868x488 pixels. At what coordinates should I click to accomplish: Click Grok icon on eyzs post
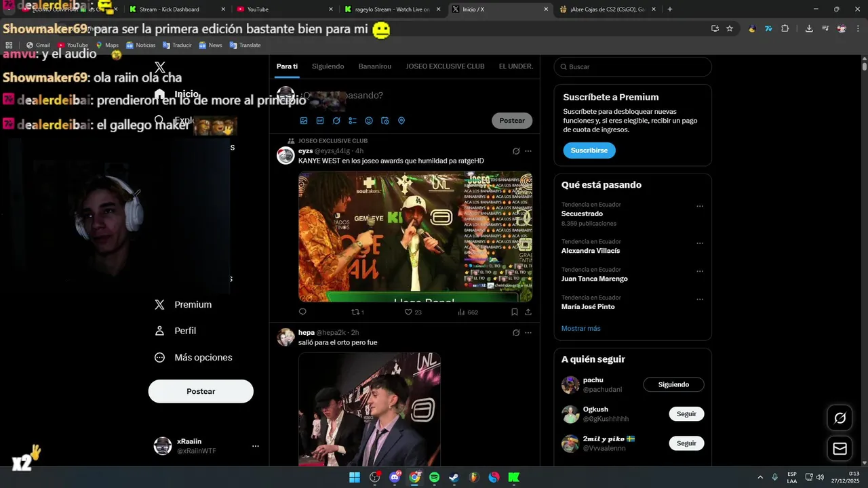point(516,151)
